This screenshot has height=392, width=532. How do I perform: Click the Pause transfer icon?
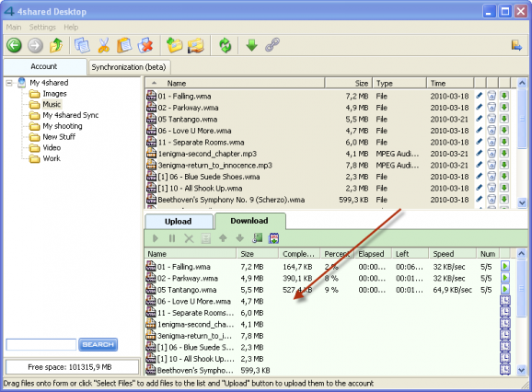pos(172,238)
